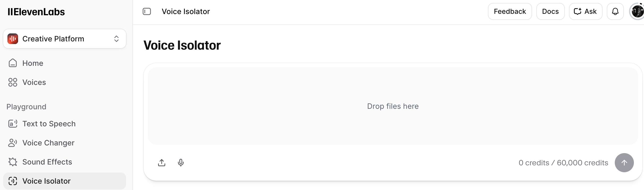Click the ElevenLabs logo

pyautogui.click(x=36, y=12)
